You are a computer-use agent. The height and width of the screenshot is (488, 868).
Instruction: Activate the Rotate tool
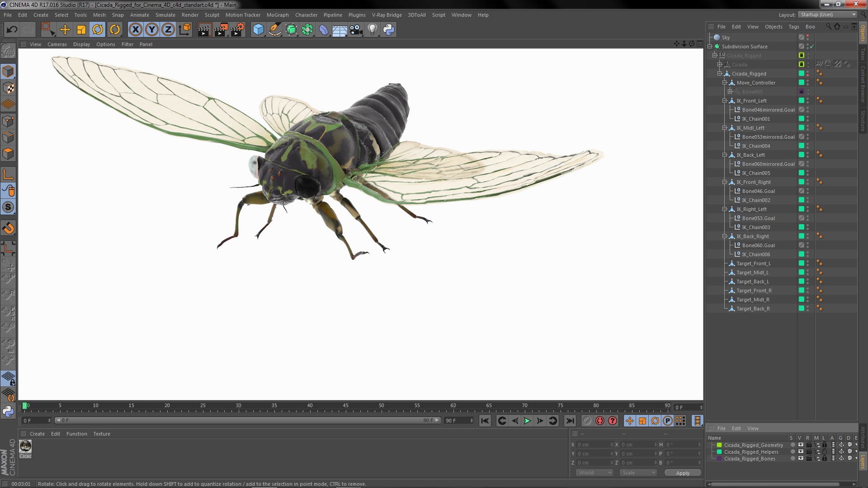98,30
